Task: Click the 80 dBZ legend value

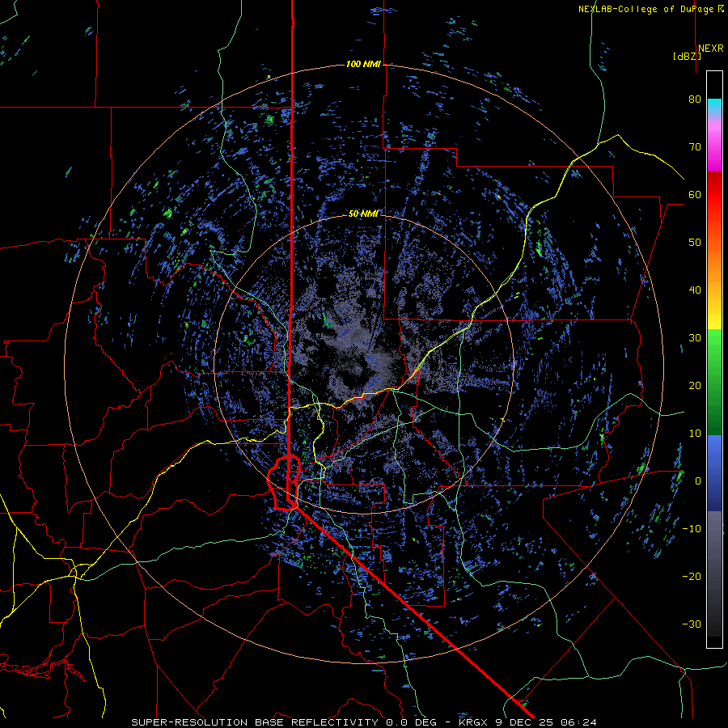Action: click(695, 99)
